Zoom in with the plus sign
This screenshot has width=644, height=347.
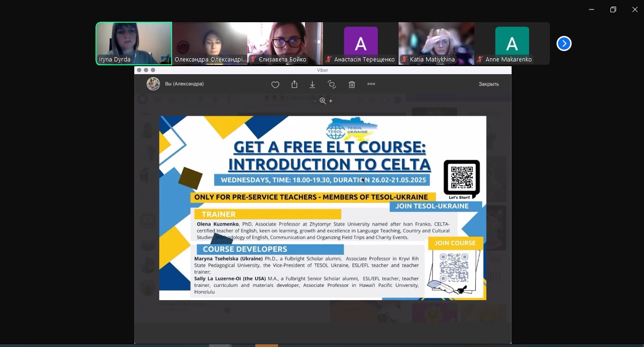(331, 101)
